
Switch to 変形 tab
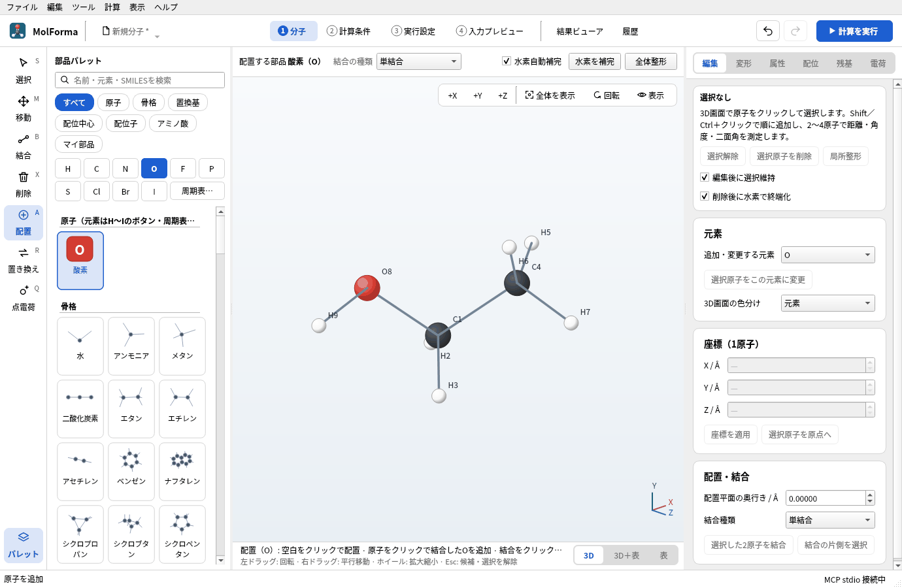click(744, 63)
